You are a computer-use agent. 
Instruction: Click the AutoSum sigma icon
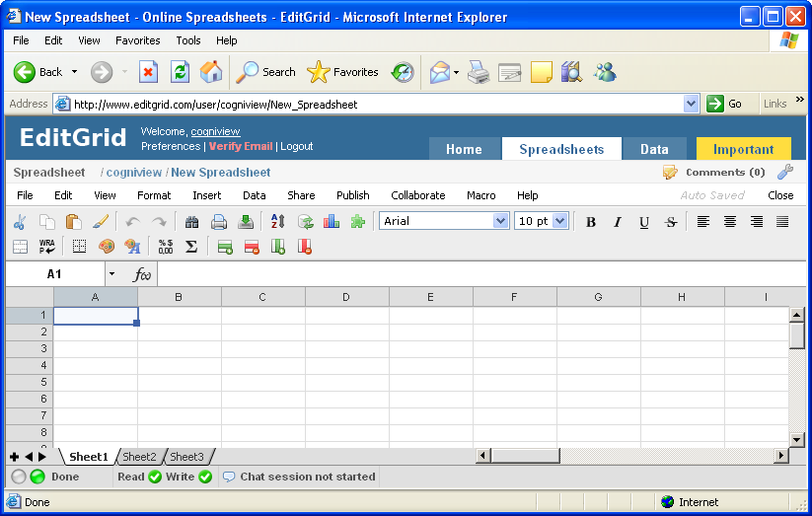(x=191, y=247)
